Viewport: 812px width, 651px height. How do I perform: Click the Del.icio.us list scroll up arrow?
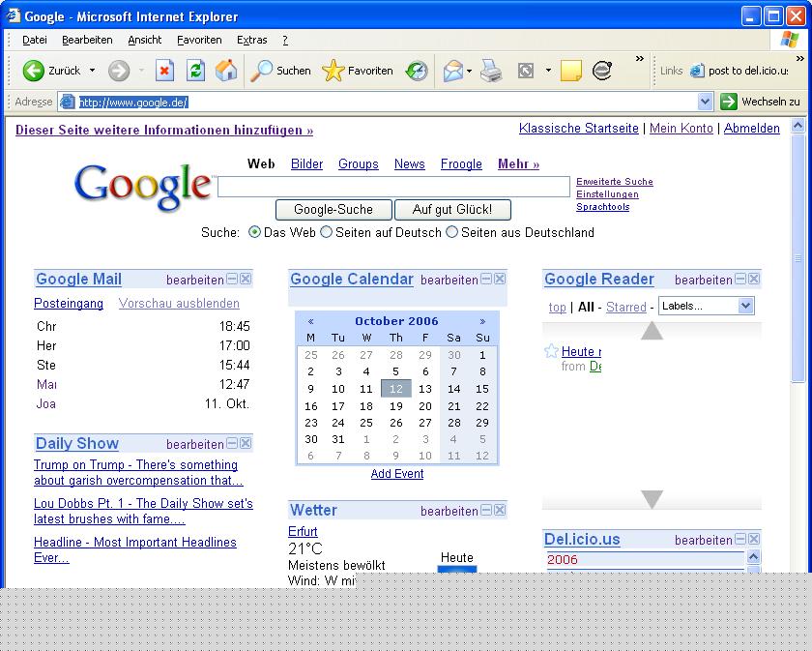tap(753, 557)
